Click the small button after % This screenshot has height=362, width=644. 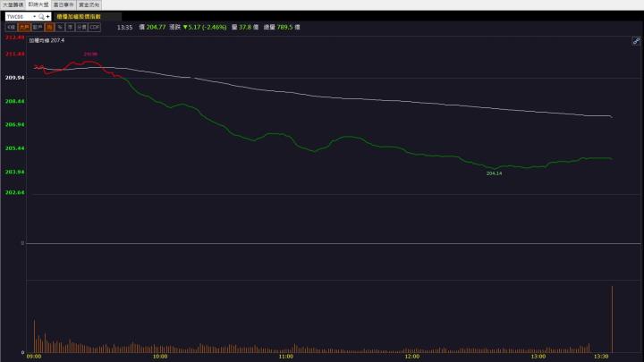pyautogui.click(x=71, y=27)
